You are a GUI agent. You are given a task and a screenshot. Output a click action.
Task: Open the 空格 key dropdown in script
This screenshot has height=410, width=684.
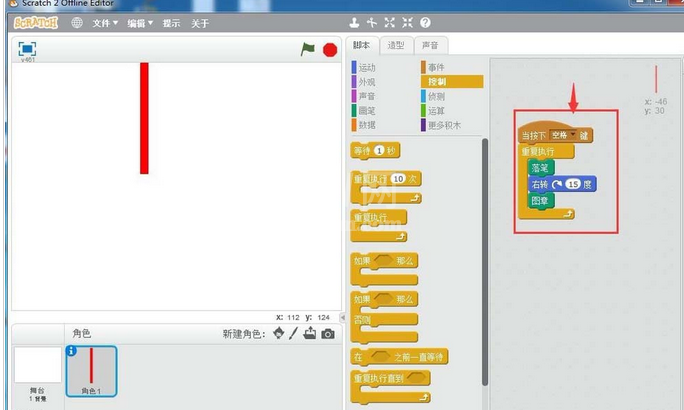(573, 134)
